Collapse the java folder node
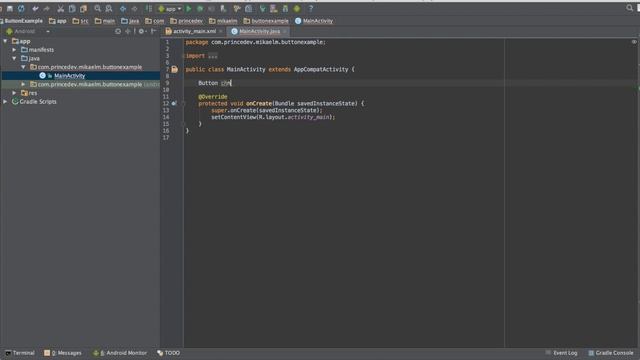 click(14, 58)
